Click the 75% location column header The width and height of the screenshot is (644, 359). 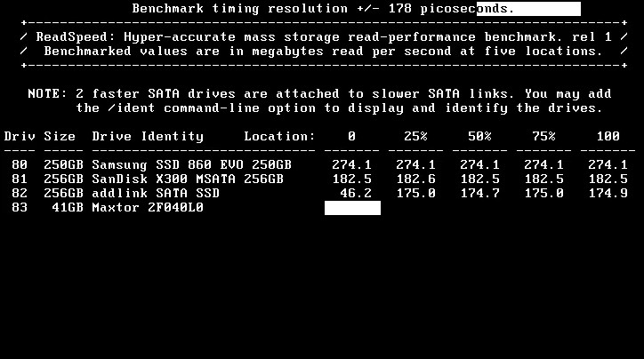pos(543,136)
